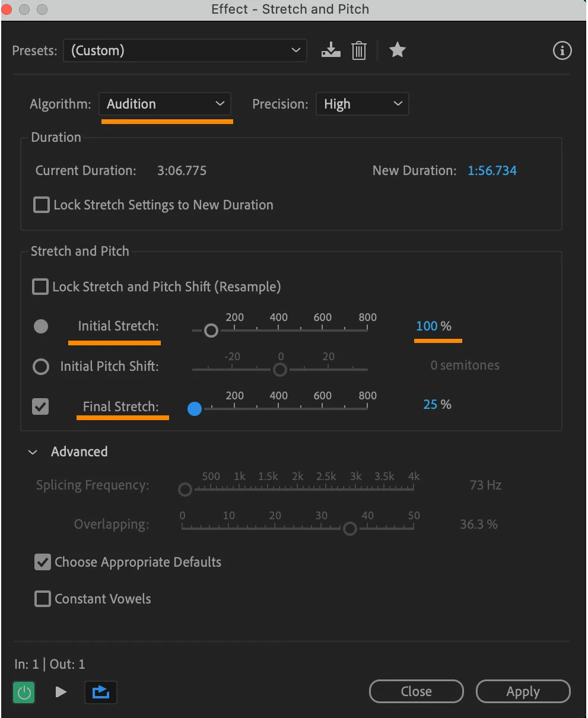Click the favorite star icon
The height and width of the screenshot is (718, 588).
(x=397, y=50)
